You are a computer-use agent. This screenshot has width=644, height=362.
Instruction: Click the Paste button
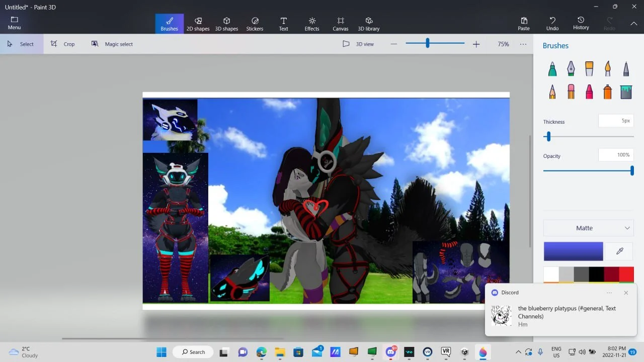(524, 24)
